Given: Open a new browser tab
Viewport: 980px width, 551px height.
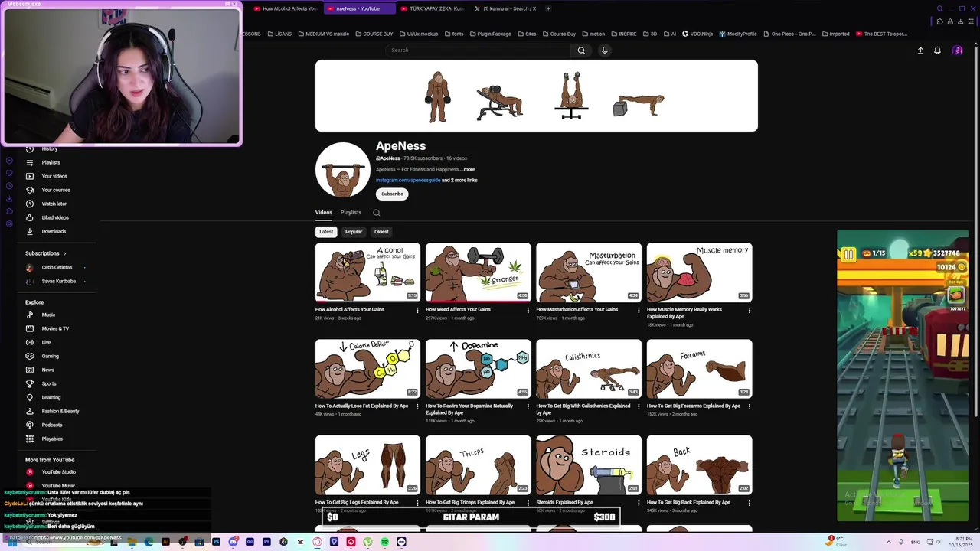Looking at the screenshot, I should click(548, 8).
